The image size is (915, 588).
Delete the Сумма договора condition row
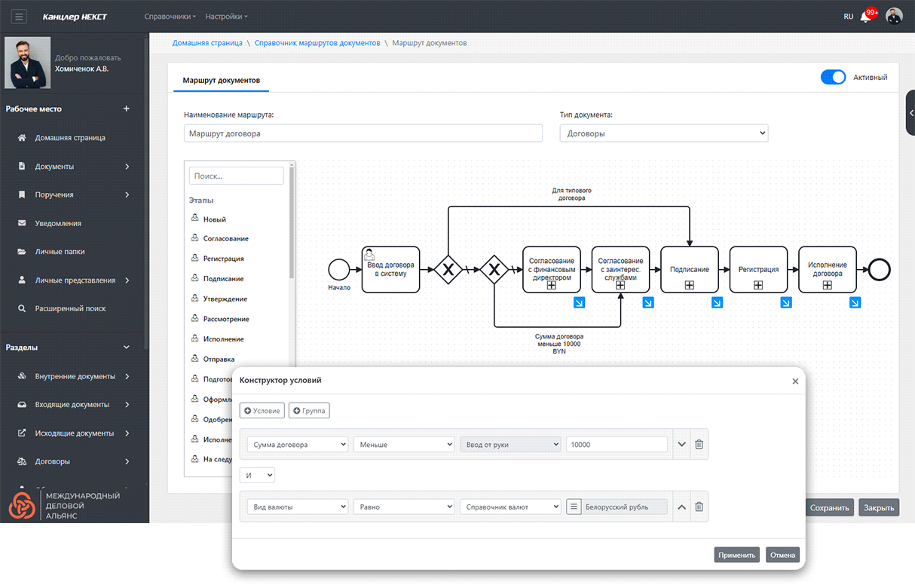click(699, 445)
